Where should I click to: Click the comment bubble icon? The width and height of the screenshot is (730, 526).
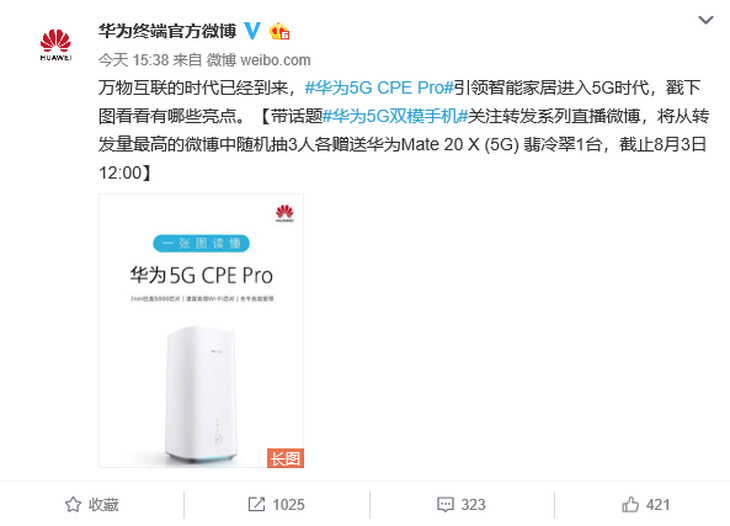pyautogui.click(x=445, y=505)
